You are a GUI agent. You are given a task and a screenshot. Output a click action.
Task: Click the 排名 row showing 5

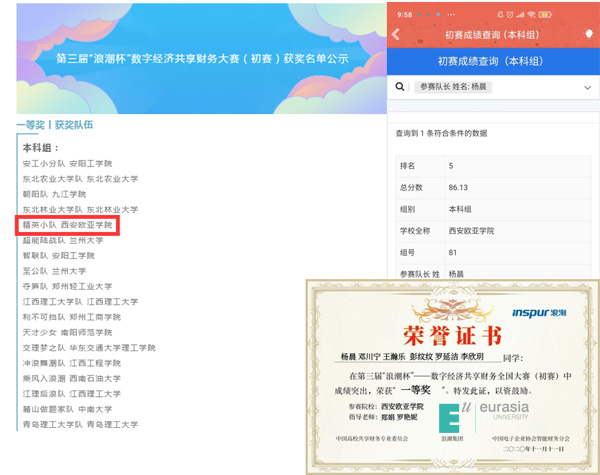click(492, 166)
